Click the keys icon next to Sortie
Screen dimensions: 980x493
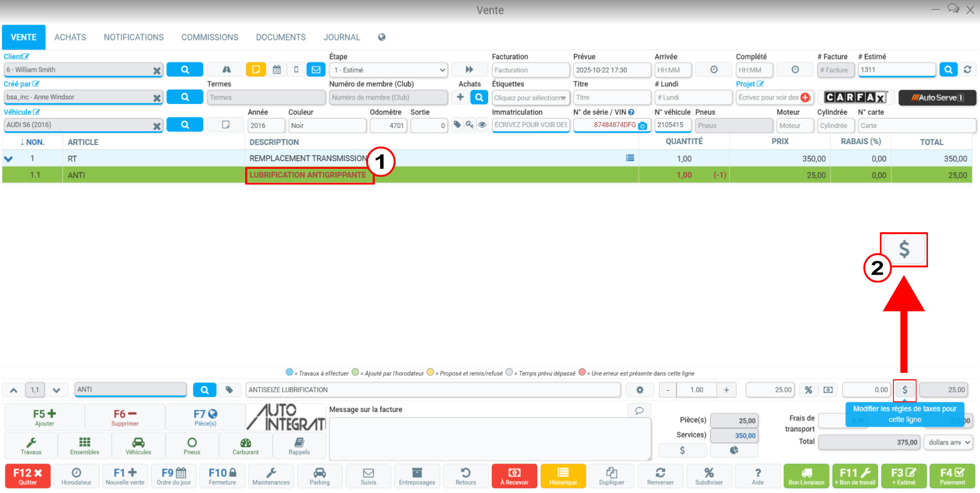[469, 125]
